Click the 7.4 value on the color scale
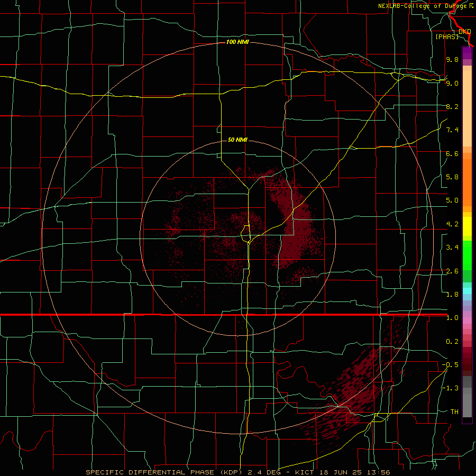Image resolution: width=476 pixels, height=476 pixels. [x=452, y=130]
